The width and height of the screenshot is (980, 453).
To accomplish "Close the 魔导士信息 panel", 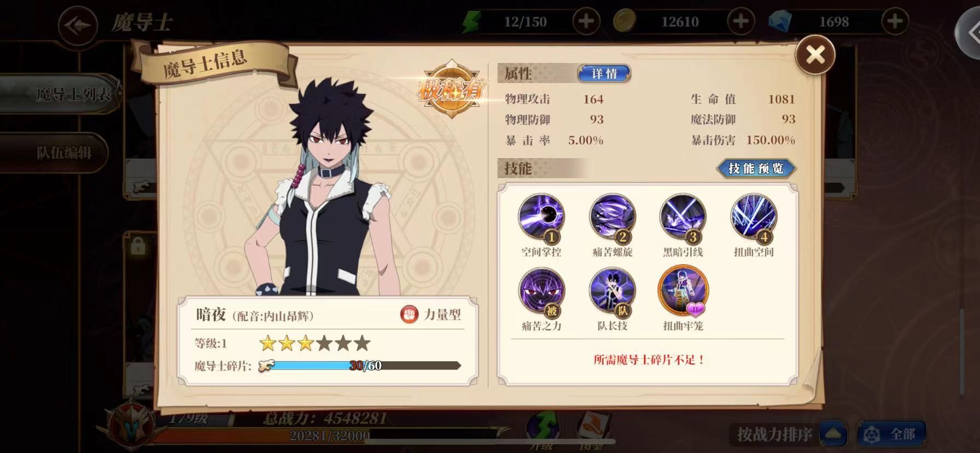I will point(815,55).
